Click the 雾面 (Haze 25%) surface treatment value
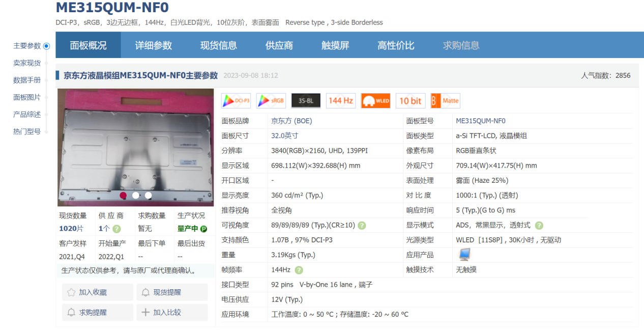 click(482, 180)
